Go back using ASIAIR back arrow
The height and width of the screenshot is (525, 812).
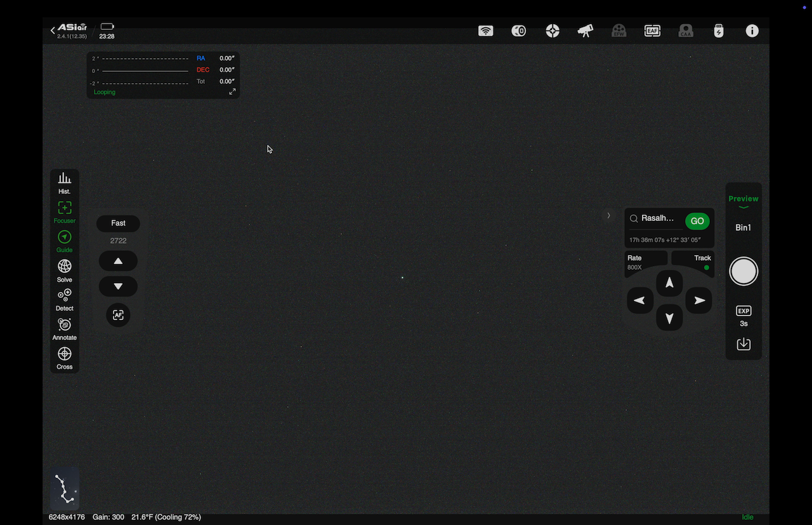click(x=53, y=30)
